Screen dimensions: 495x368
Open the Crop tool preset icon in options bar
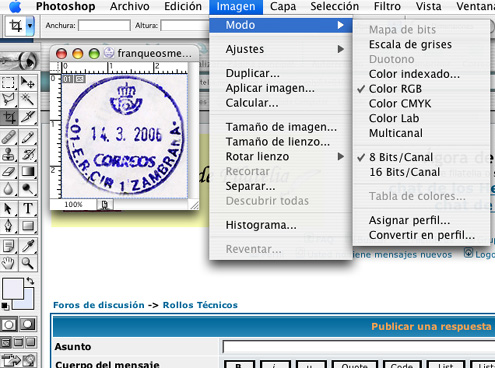[16, 26]
